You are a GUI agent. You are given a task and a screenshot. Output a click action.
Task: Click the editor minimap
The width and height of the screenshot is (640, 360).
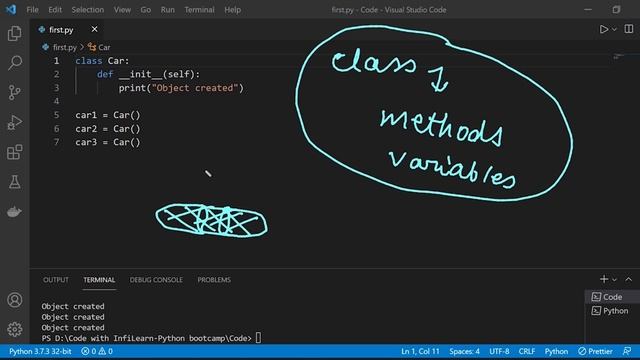(x=619, y=56)
